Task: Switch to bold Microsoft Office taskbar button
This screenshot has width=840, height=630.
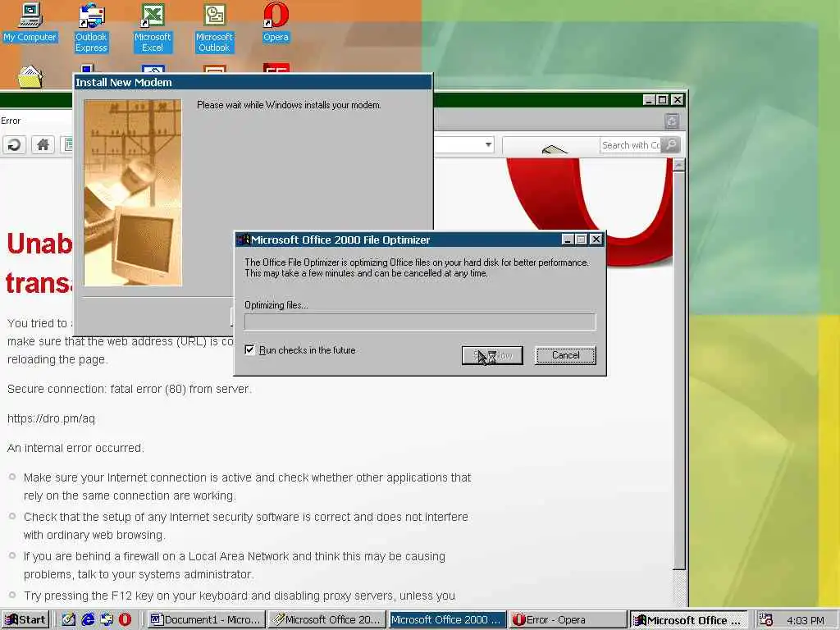Action: click(x=689, y=620)
